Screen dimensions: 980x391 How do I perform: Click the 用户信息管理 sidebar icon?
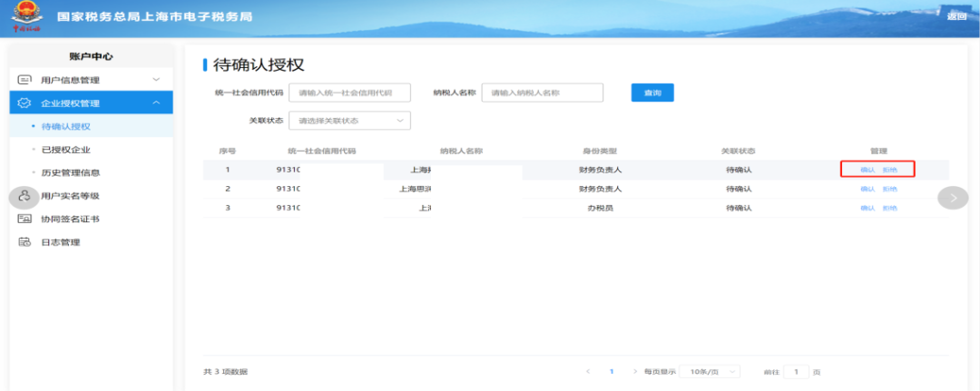(x=24, y=80)
